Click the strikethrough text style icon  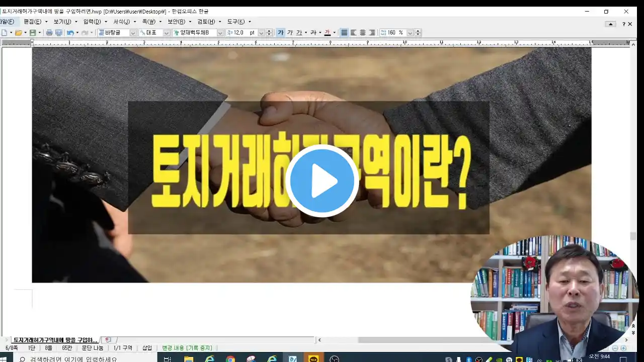point(313,33)
